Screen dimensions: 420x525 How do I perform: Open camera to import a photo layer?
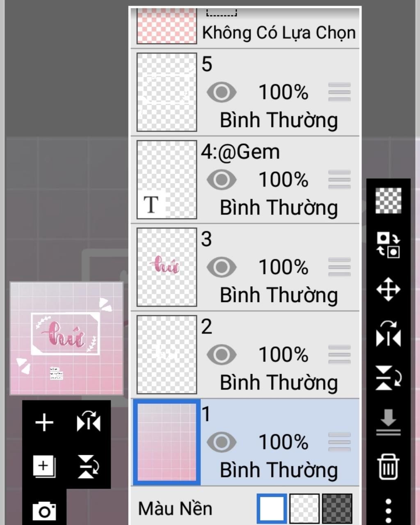pyautogui.click(x=44, y=511)
